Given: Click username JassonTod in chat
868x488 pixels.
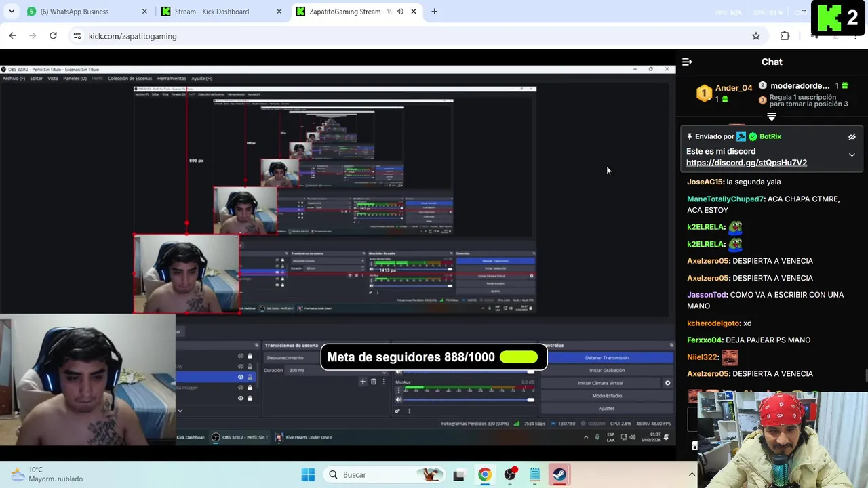Looking at the screenshot, I should (x=707, y=295).
